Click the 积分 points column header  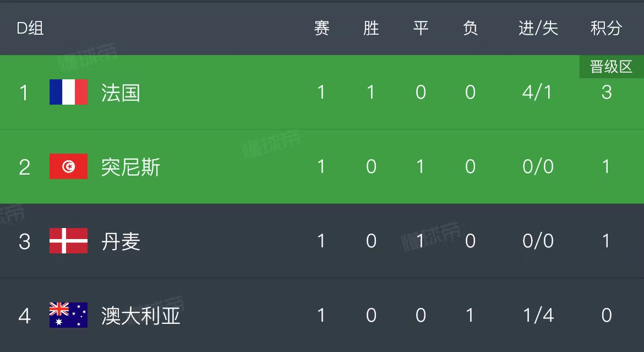point(607,29)
